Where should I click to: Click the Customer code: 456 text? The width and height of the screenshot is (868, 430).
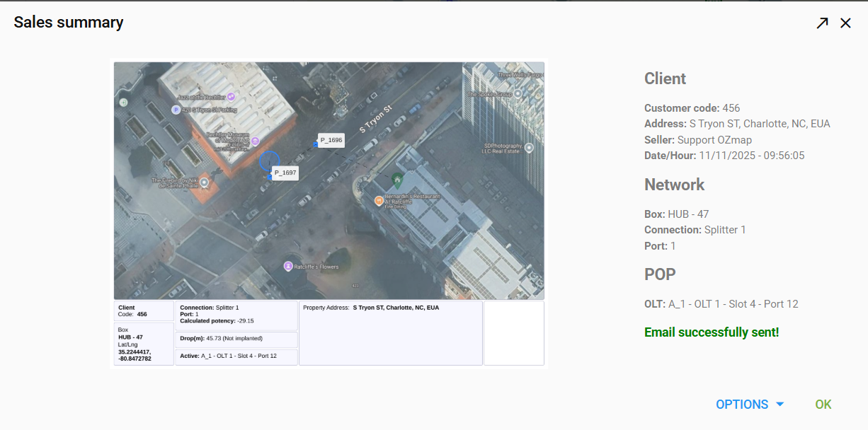[692, 108]
